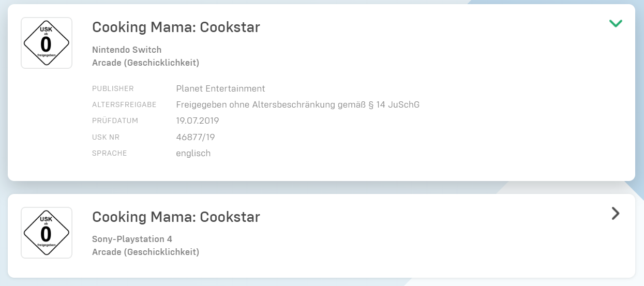Open the Cooking Mama: Cookstar Playstation 4 title

coord(176,217)
